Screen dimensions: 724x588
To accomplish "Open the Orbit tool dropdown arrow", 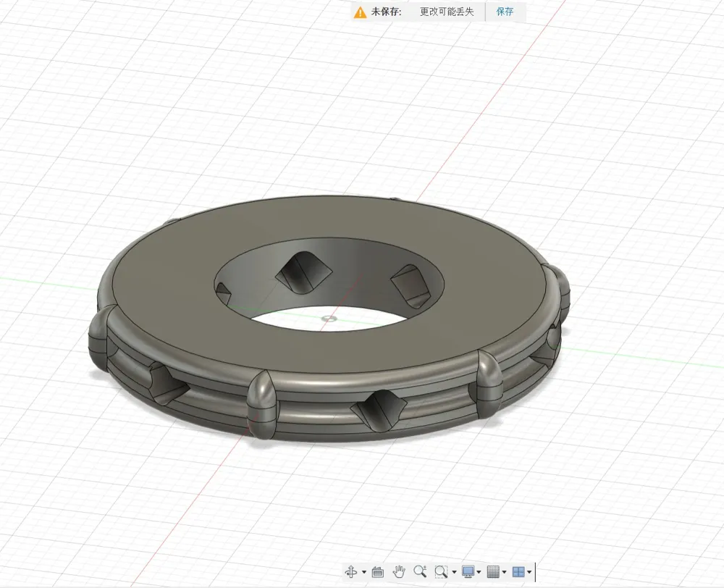I will [364, 572].
